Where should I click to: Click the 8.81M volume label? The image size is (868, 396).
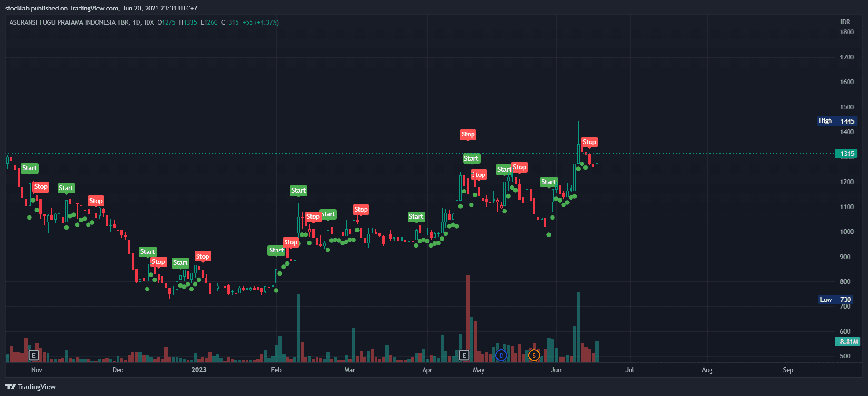(848, 342)
